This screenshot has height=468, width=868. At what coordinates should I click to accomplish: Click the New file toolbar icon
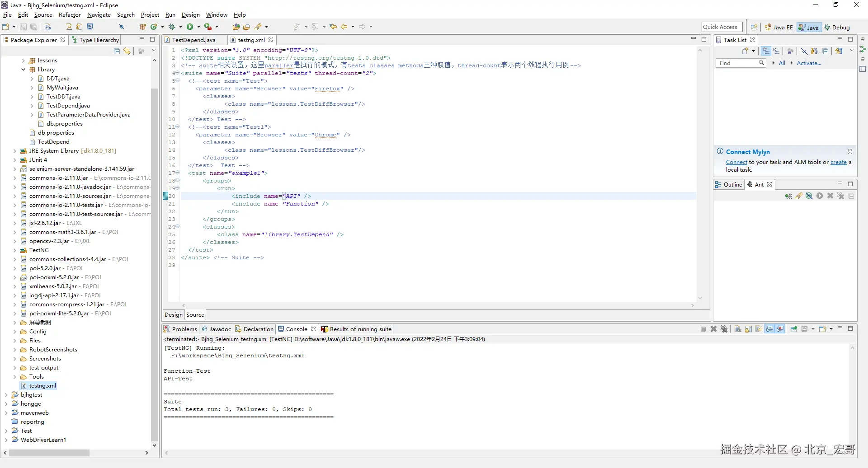pyautogui.click(x=6, y=27)
